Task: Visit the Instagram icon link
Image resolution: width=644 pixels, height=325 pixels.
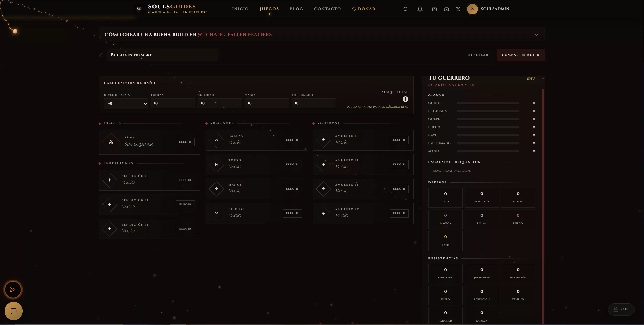Action: (434, 9)
